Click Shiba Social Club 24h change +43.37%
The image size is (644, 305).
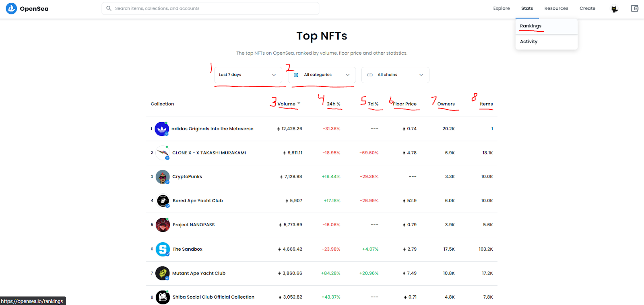pos(331,297)
